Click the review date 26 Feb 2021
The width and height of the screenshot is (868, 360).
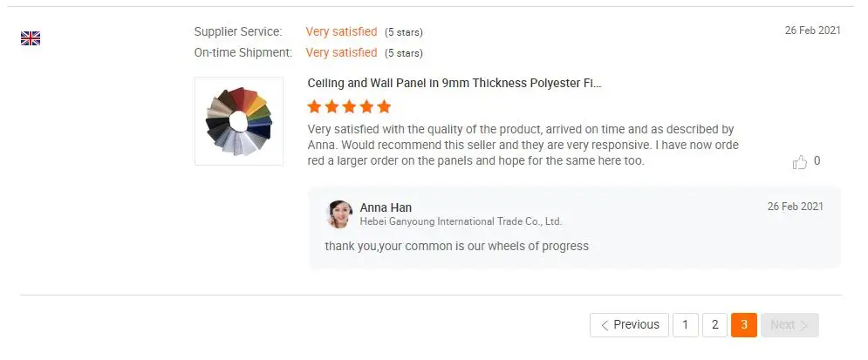click(812, 31)
